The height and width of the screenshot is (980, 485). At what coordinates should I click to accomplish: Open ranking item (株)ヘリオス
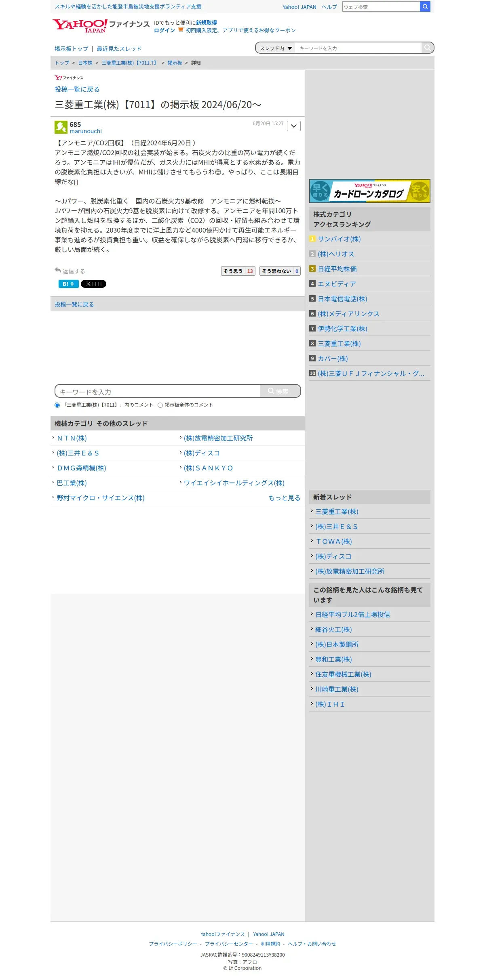(336, 254)
